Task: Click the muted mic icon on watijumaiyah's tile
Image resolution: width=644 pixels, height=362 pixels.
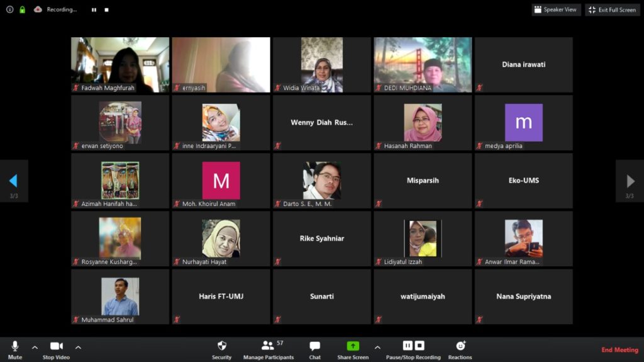Action: [378, 320]
